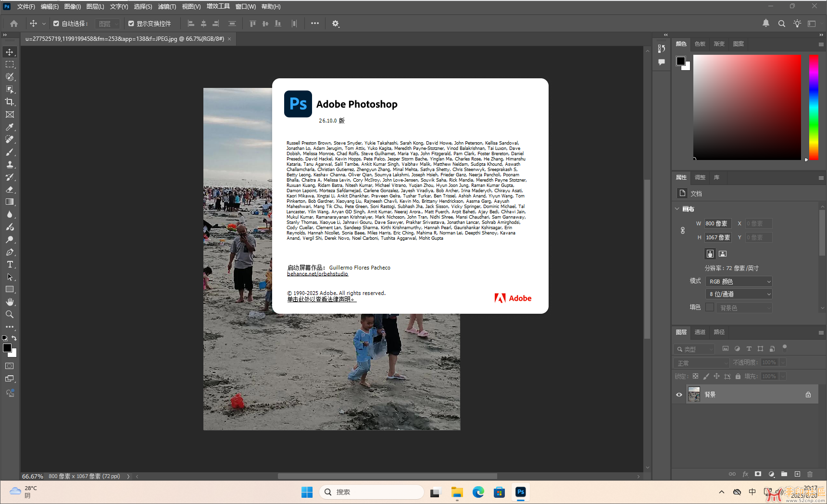This screenshot has height=504, width=827.
Task: Select the Path Selection tool
Action: (10, 277)
